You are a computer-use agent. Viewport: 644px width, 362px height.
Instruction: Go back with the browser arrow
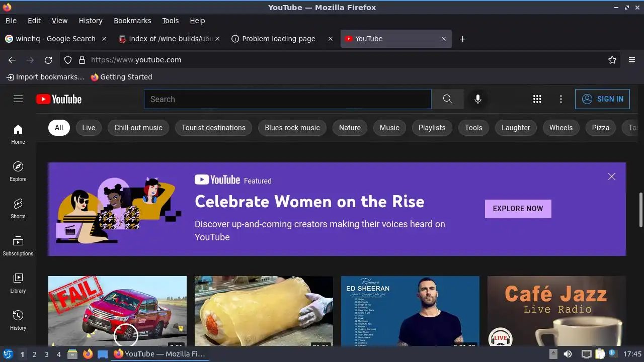click(12, 60)
